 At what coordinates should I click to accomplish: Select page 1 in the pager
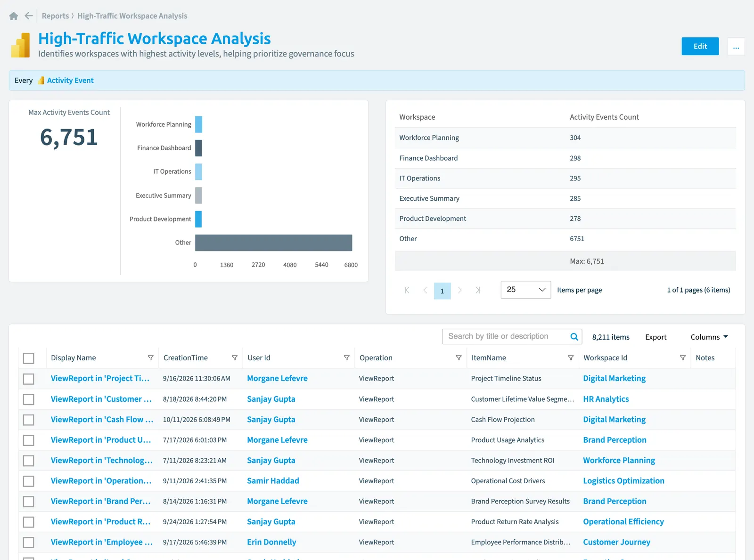(x=442, y=291)
